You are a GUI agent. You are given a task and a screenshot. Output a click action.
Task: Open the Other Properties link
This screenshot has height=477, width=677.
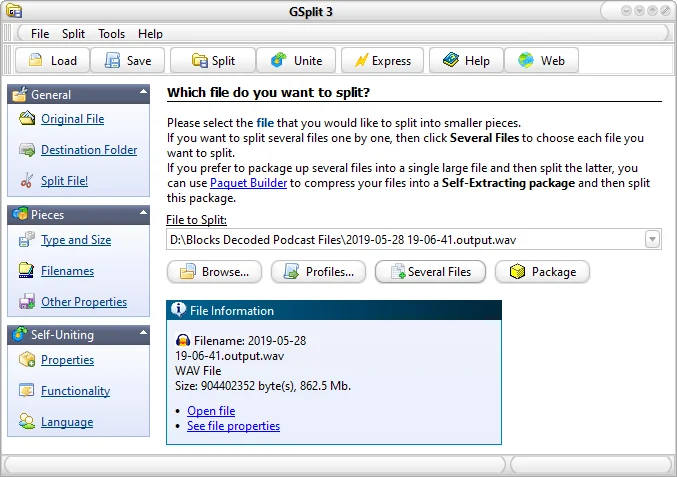pyautogui.click(x=84, y=302)
